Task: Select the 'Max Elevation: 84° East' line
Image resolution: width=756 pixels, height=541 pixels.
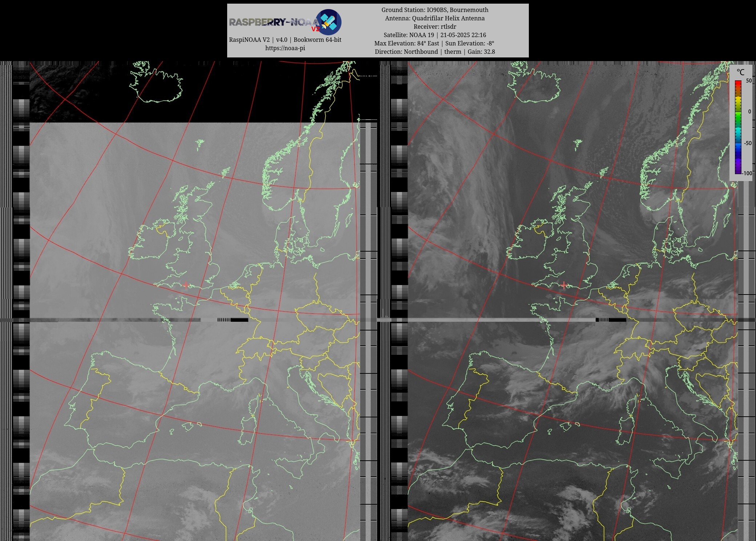Action: click(x=434, y=43)
